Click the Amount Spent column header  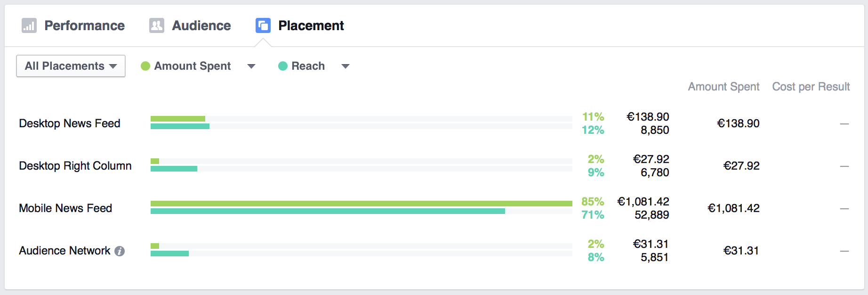coord(723,87)
